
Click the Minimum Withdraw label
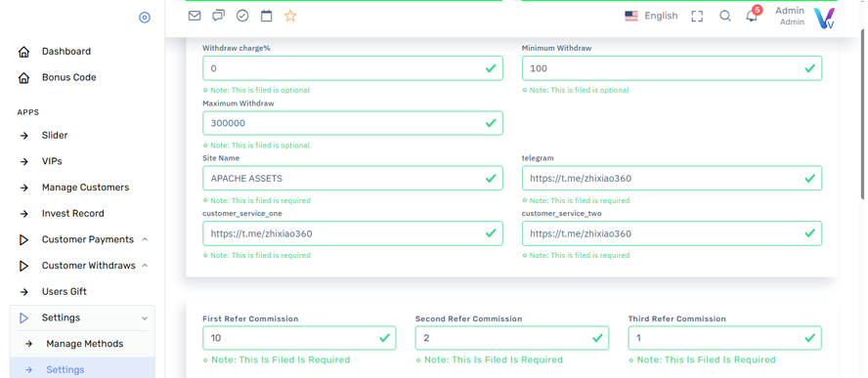coord(557,48)
